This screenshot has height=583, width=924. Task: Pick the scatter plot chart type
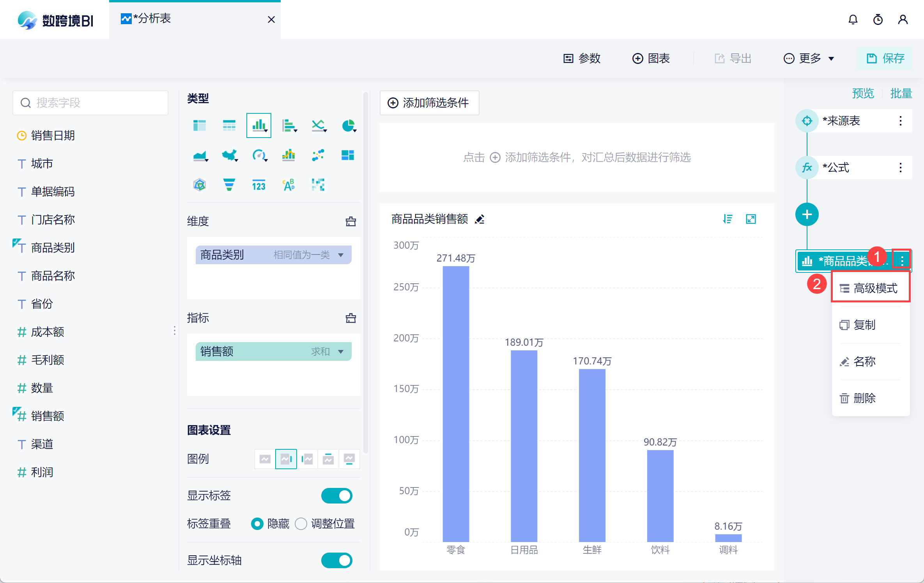(x=318, y=155)
